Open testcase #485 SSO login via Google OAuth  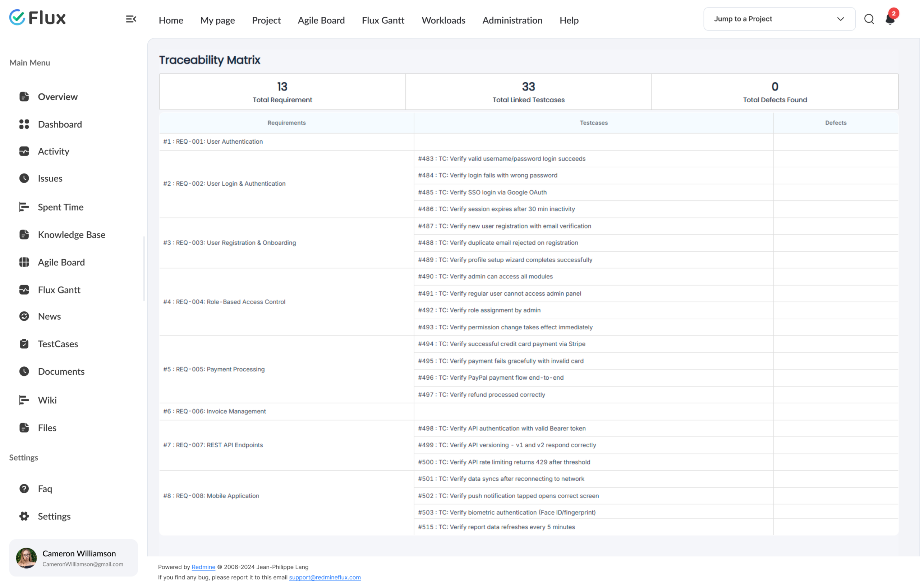click(482, 192)
